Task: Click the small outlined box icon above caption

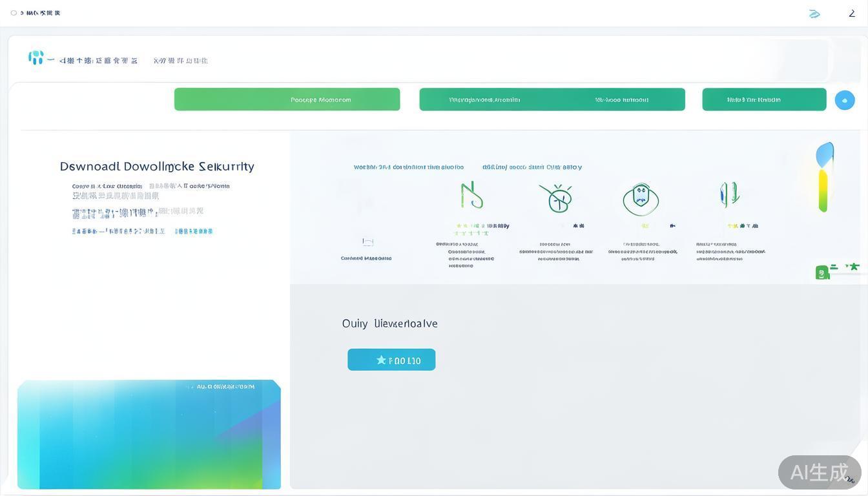Action: pos(367,242)
